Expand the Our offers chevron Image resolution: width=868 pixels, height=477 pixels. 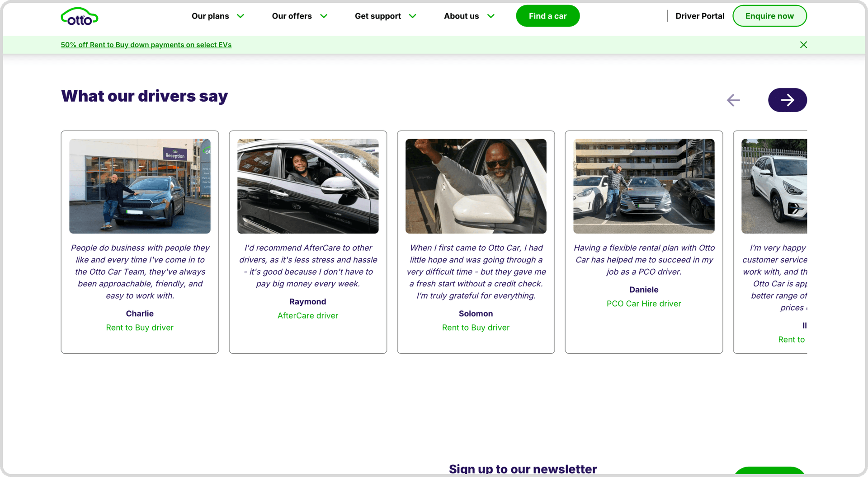click(x=324, y=16)
